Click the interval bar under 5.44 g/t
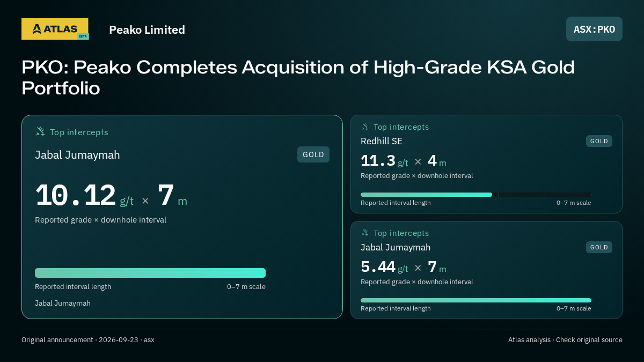Screen dimensions: 644x362 [476, 300]
